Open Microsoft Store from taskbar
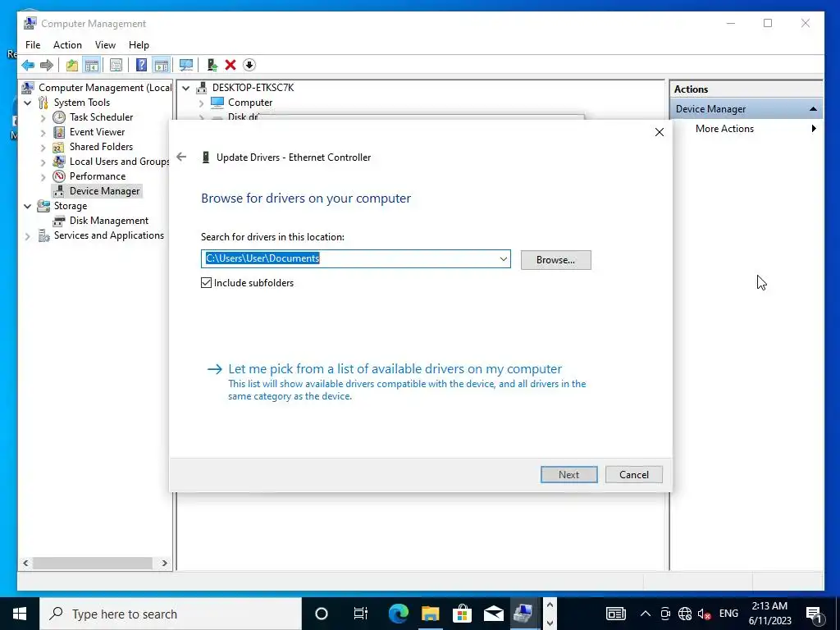 coord(462,614)
